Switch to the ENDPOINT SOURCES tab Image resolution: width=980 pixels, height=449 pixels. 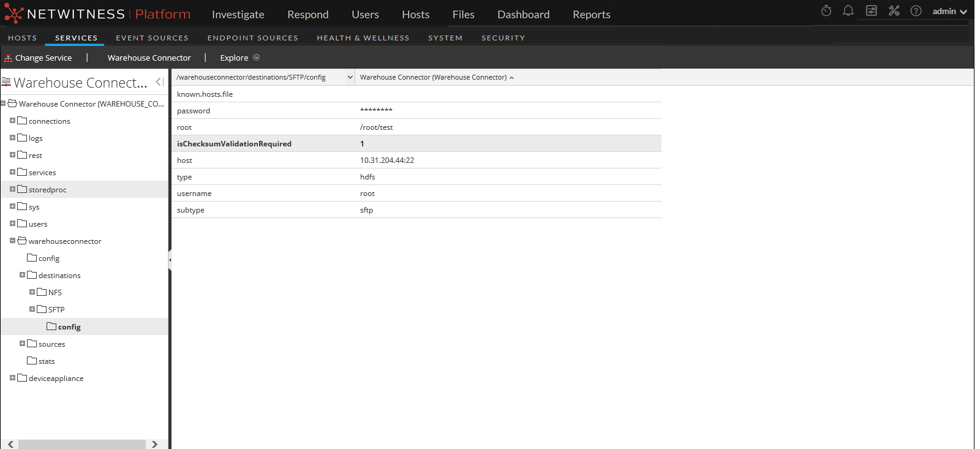pyautogui.click(x=253, y=38)
